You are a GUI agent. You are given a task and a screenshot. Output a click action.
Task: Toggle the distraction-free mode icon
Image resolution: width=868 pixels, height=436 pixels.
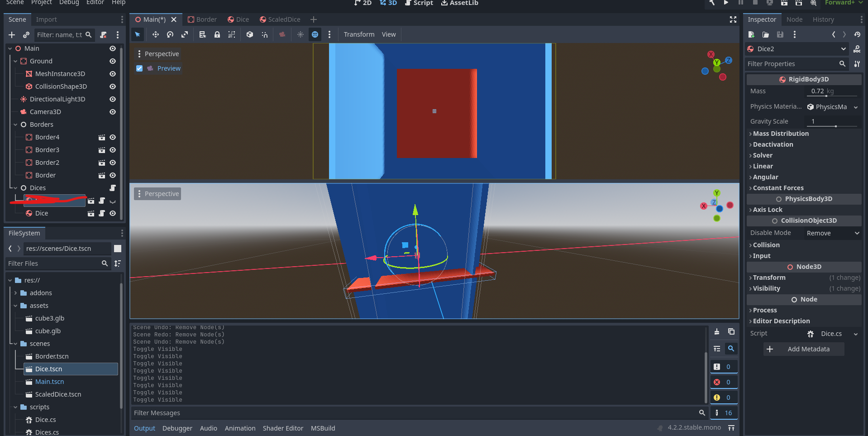coord(733,19)
